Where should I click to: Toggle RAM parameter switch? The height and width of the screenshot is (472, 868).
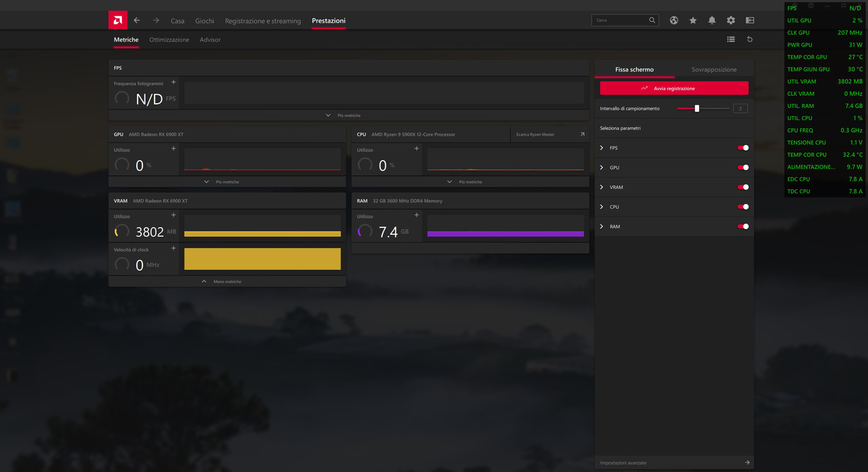tap(743, 227)
